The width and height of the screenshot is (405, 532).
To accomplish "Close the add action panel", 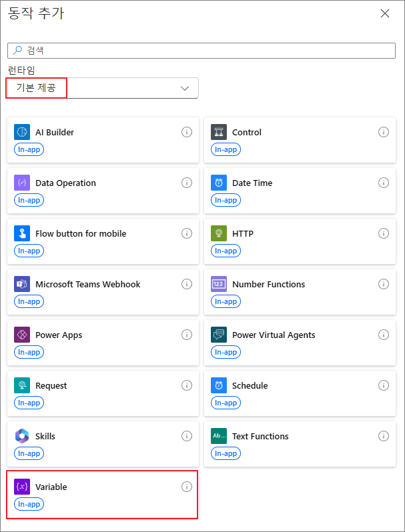I will coord(385,13).
